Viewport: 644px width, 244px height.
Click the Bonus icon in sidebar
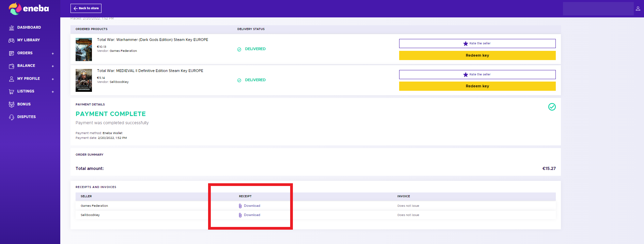(x=12, y=104)
